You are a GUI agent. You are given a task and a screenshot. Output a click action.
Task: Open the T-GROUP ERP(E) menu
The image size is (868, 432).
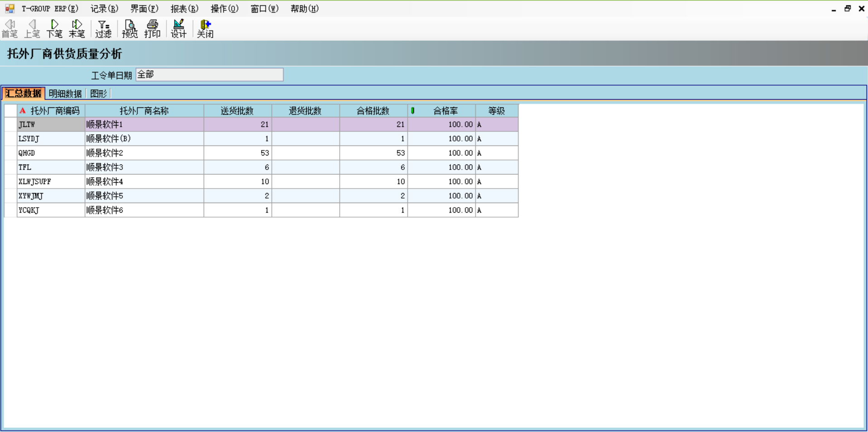pyautogui.click(x=50, y=9)
